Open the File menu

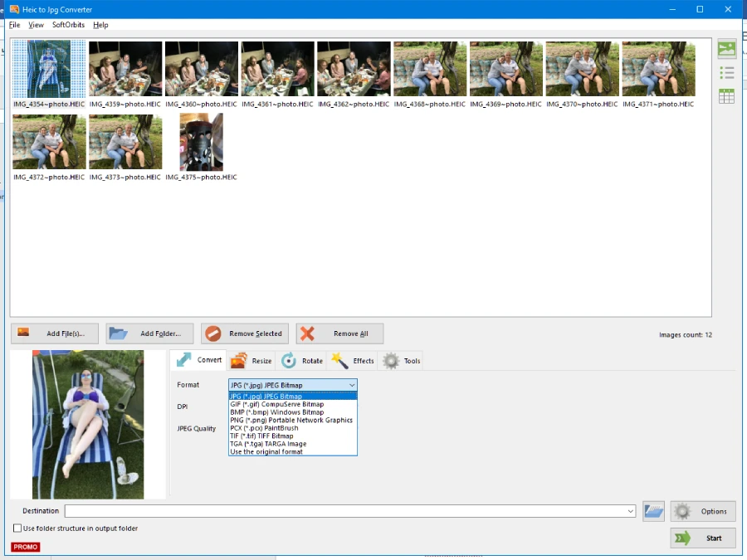point(14,25)
